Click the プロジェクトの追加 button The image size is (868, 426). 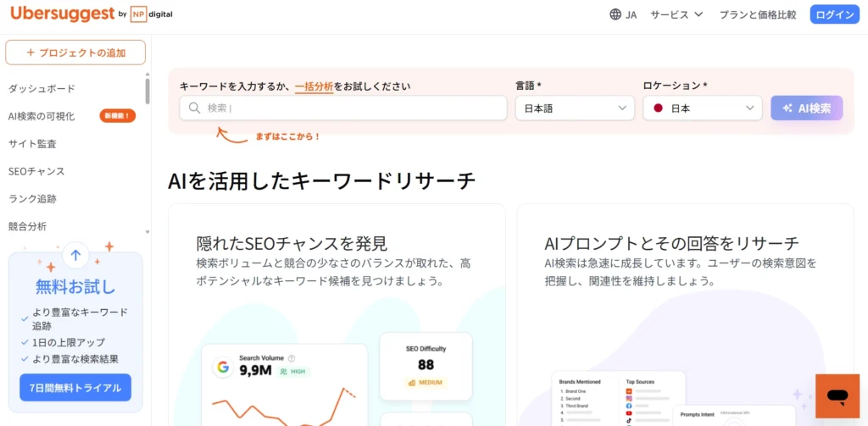[x=75, y=53]
